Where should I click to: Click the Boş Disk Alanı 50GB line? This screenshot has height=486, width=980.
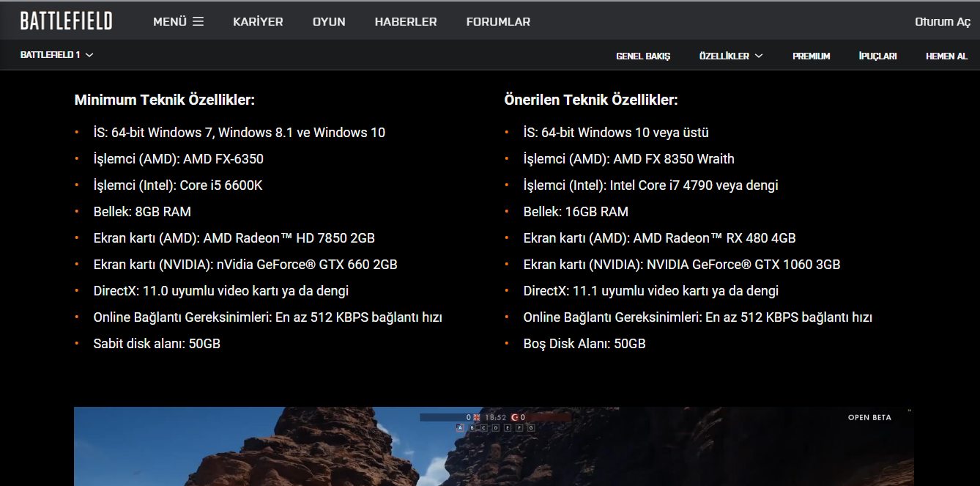[x=584, y=344]
